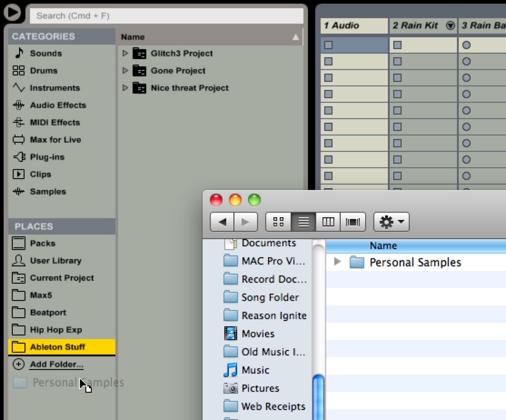Image resolution: width=506 pixels, height=420 pixels.
Task: Unfold the 2 Rain Kit track arrow
Action: tap(450, 25)
